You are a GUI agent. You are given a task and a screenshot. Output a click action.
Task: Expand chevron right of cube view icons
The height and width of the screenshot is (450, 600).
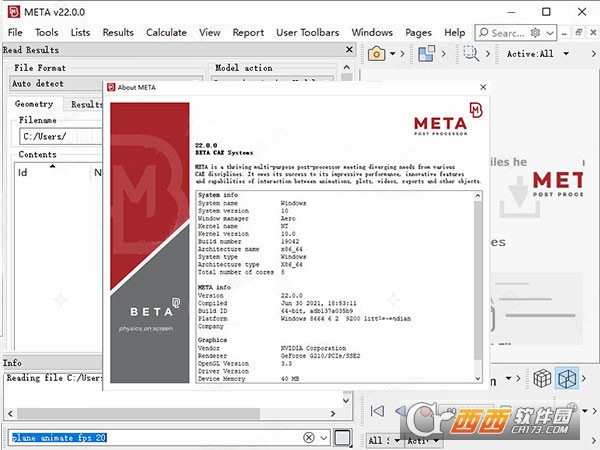click(x=584, y=378)
